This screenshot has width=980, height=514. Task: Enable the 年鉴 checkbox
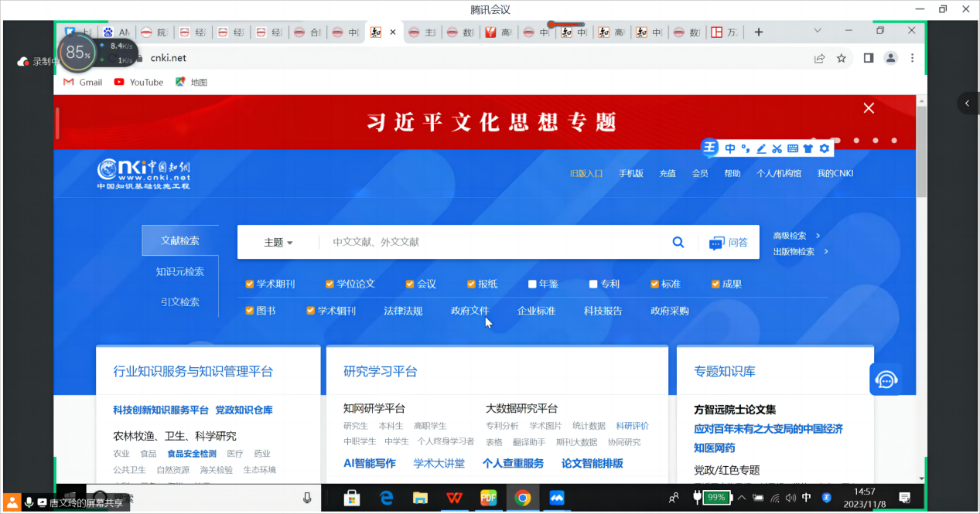532,284
